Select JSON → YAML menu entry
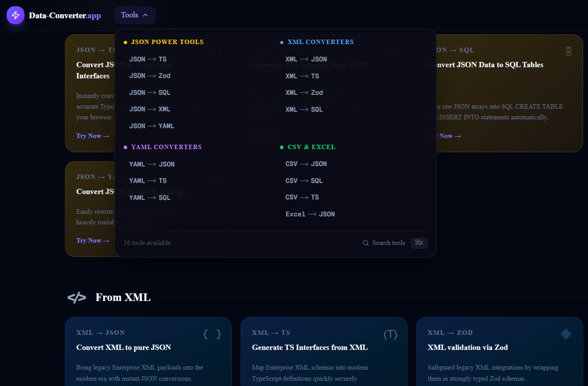This screenshot has width=588, height=386. pyautogui.click(x=152, y=126)
